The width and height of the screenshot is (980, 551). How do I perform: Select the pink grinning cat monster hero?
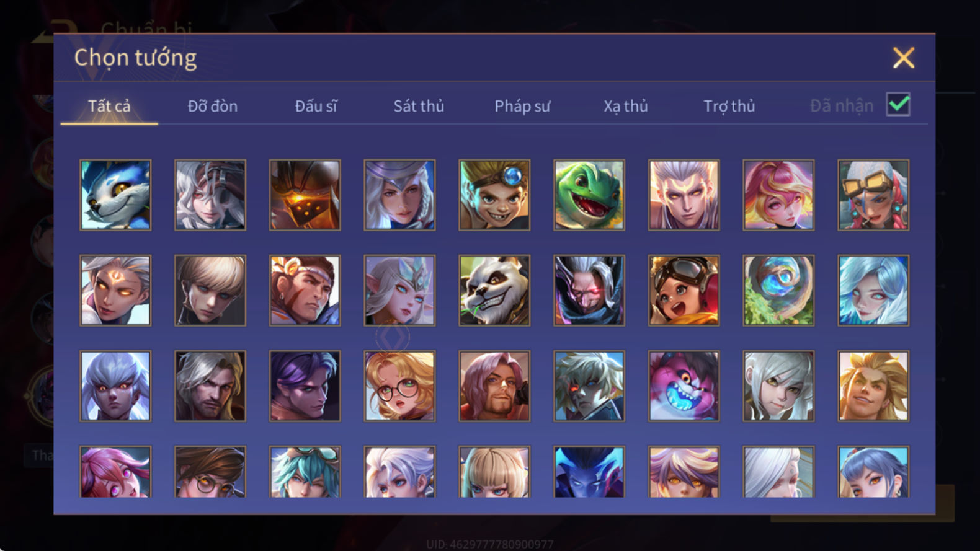(x=684, y=386)
